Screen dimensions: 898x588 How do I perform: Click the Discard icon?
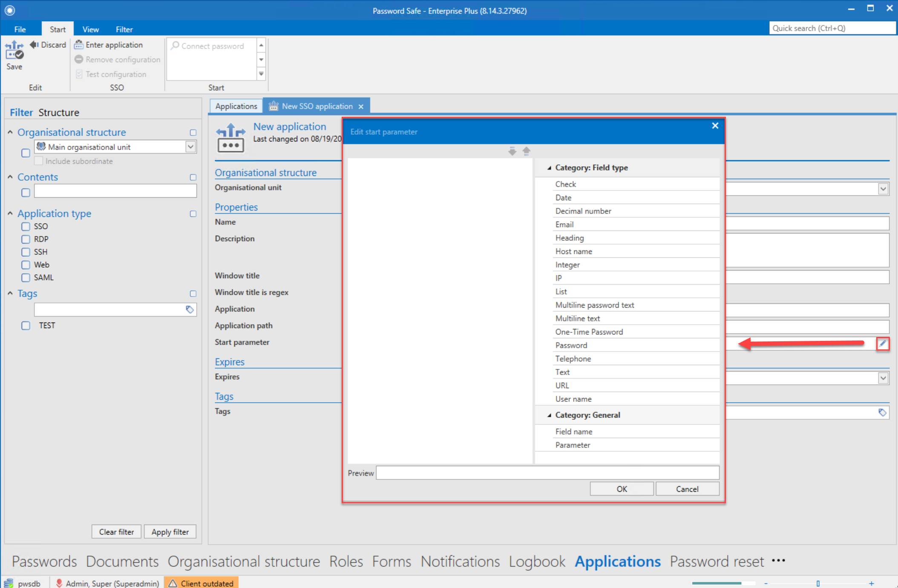(34, 45)
